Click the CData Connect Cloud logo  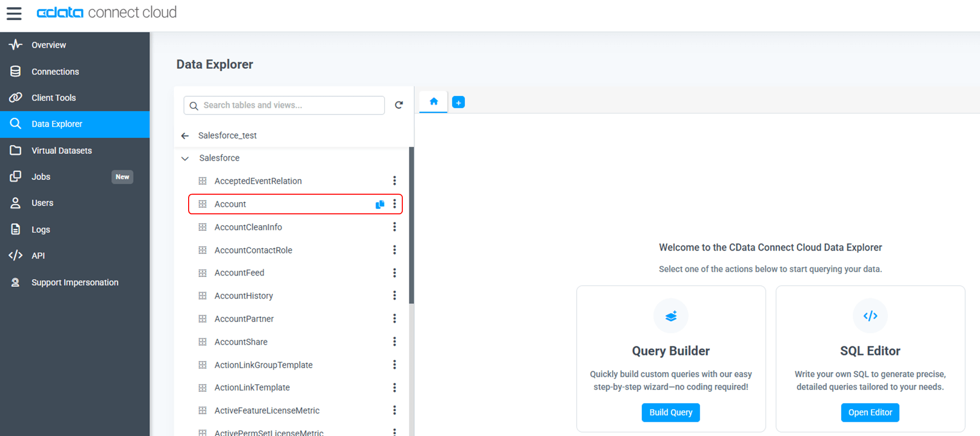click(x=107, y=12)
